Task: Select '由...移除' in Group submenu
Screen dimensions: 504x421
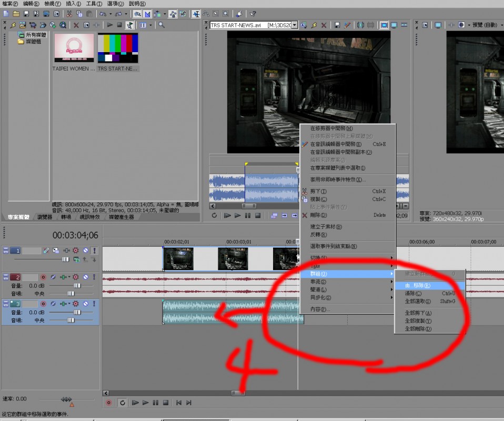Action: pyautogui.click(x=418, y=285)
